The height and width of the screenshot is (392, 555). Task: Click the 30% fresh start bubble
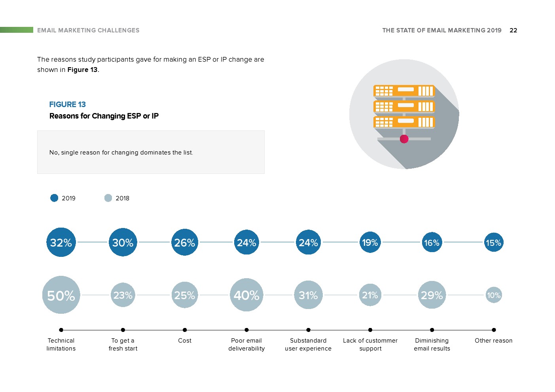tap(123, 242)
